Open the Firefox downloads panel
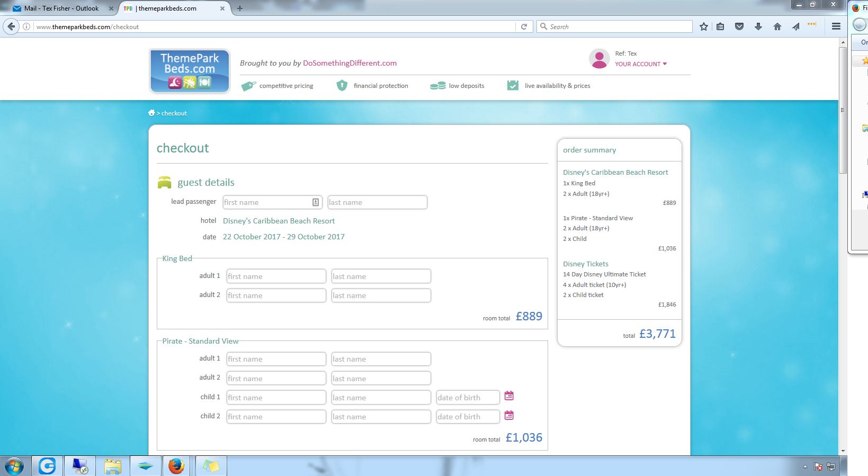The image size is (868, 476). click(x=758, y=26)
